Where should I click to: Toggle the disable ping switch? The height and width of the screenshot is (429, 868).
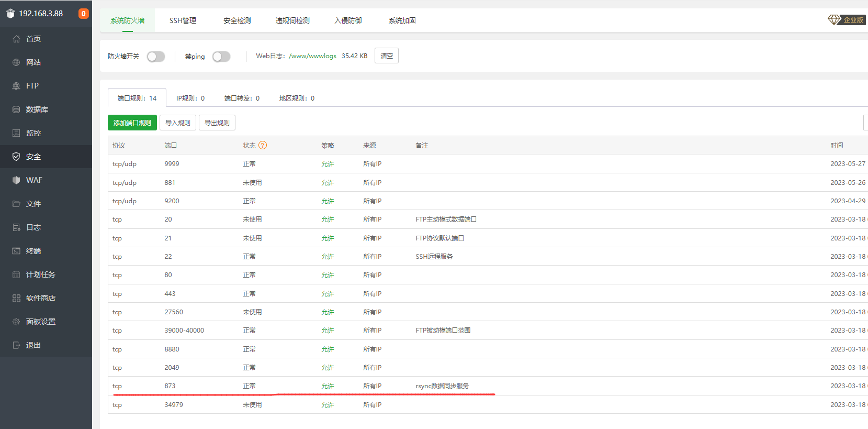click(221, 57)
